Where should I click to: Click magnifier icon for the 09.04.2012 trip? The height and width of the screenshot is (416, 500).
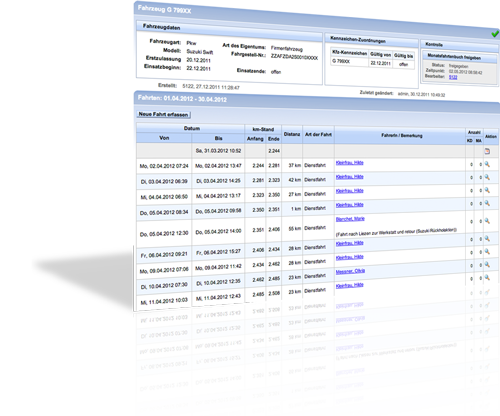(x=487, y=252)
